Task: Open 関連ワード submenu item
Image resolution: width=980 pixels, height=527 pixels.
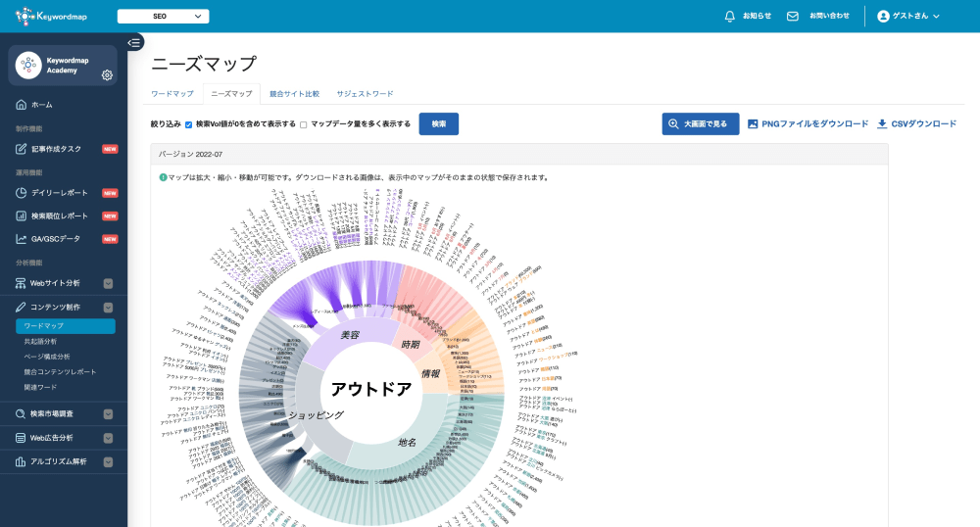Action: pos(40,387)
